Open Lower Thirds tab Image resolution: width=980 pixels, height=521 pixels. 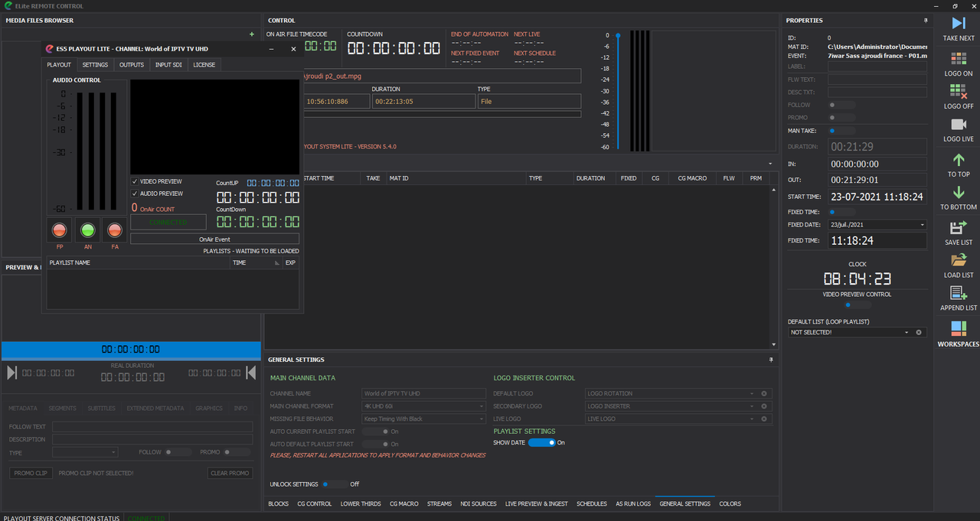click(361, 504)
